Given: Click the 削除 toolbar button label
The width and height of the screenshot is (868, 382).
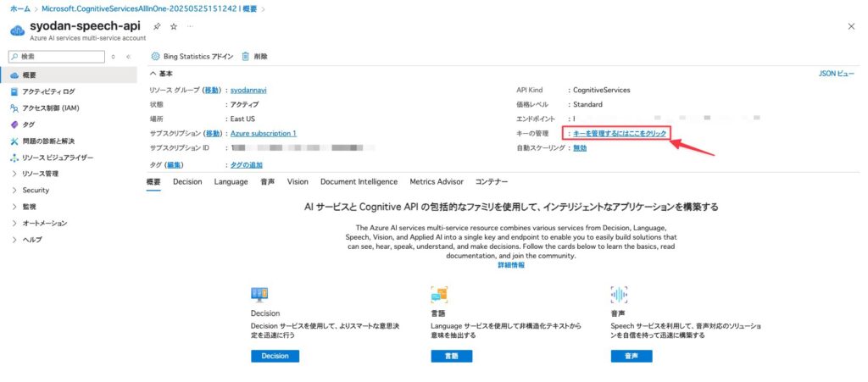Looking at the screenshot, I should [x=261, y=57].
